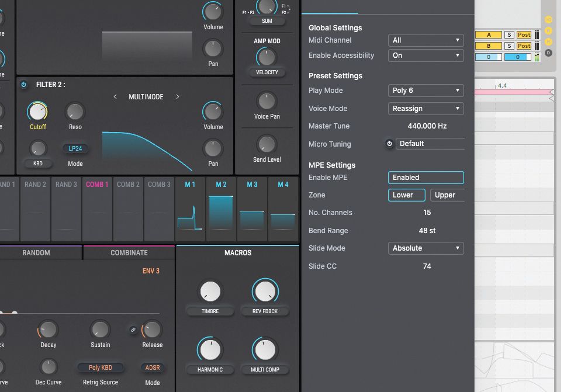This screenshot has width=588, height=392.
Task: Click the Master Tune 440.000 Hz value
Action: [427, 126]
